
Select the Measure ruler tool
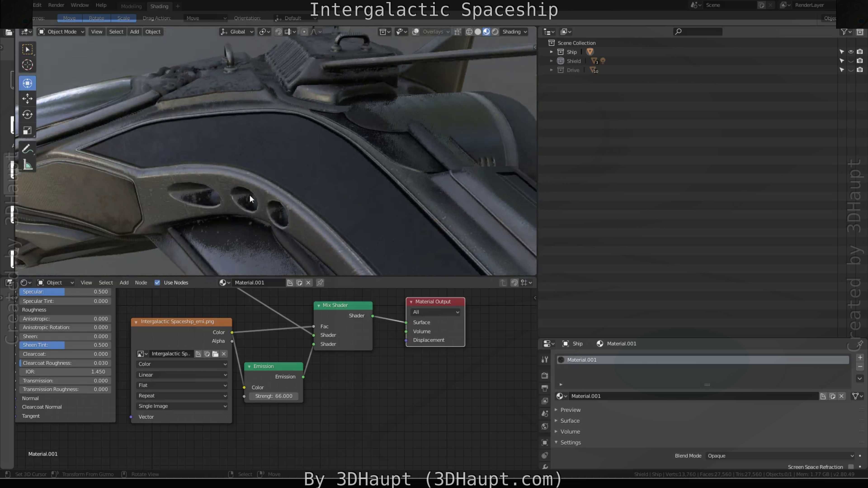click(x=27, y=165)
